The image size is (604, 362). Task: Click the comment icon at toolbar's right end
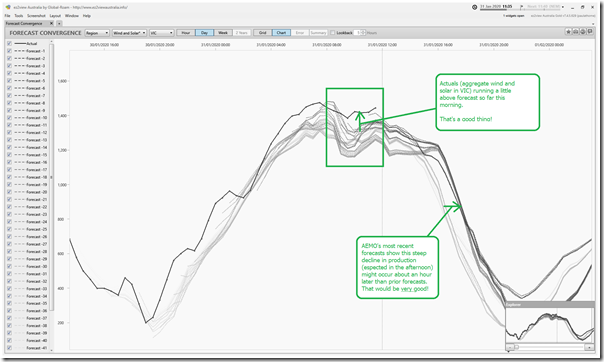(x=590, y=32)
